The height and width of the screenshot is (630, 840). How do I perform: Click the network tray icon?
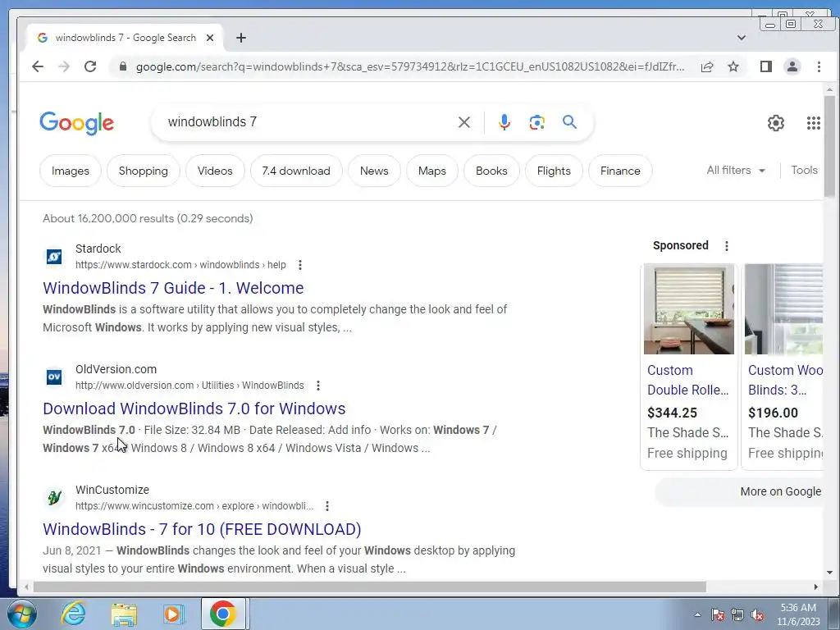point(737,614)
